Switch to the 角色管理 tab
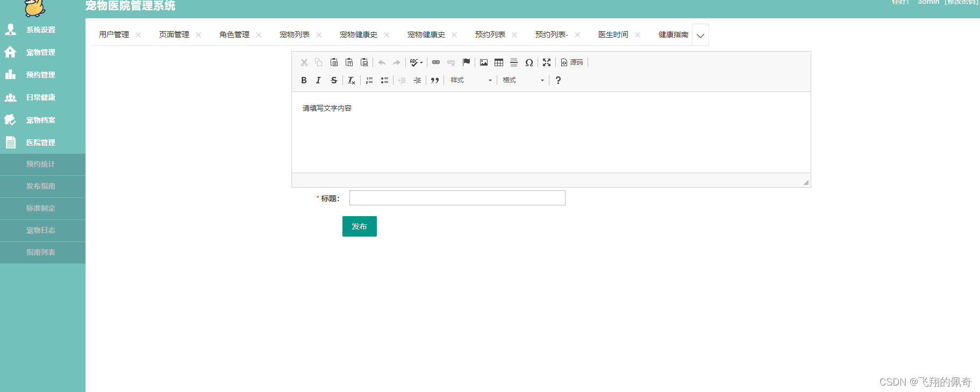The width and height of the screenshot is (980, 392). click(x=234, y=34)
